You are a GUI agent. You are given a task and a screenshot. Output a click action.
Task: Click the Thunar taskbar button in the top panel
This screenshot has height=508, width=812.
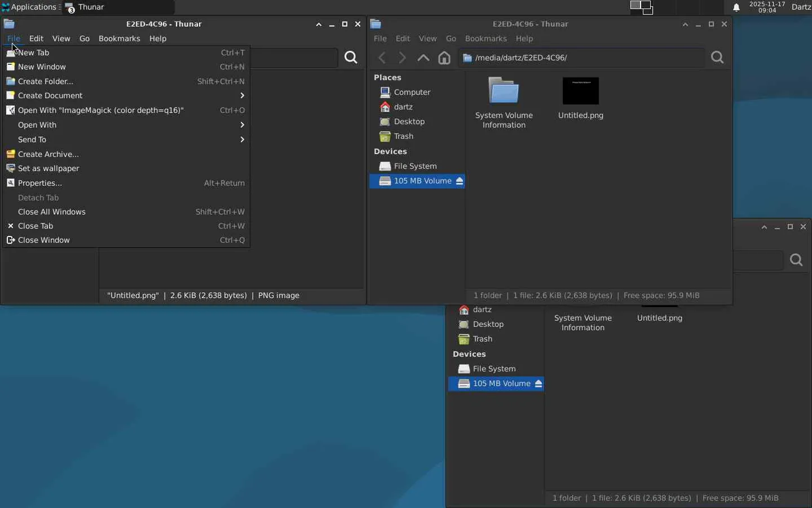(118, 7)
